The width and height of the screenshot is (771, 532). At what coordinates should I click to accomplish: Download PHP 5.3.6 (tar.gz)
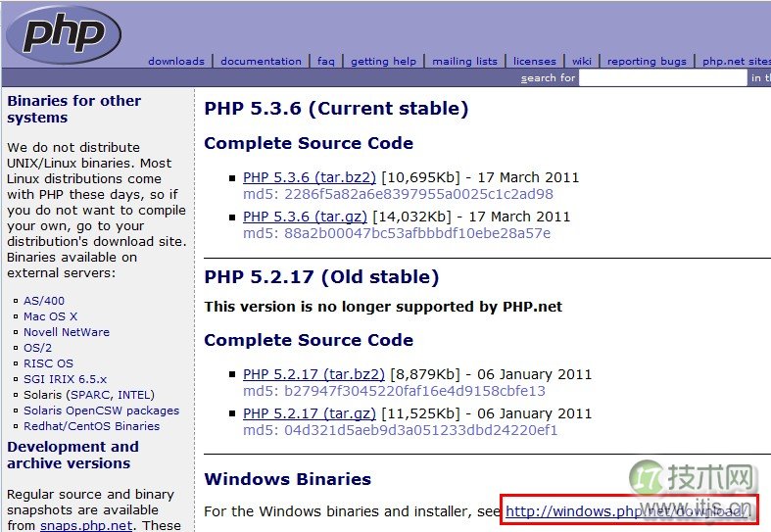coord(305,217)
